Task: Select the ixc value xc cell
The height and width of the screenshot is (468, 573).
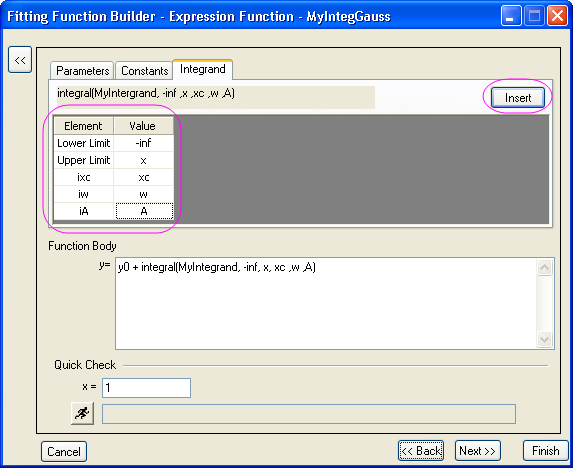Action: 144,177
